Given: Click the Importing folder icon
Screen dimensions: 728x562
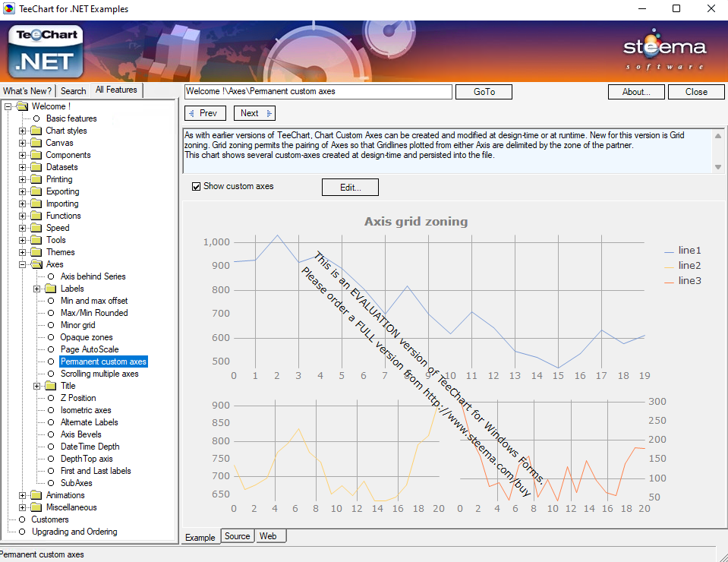Looking at the screenshot, I should 36,204.
